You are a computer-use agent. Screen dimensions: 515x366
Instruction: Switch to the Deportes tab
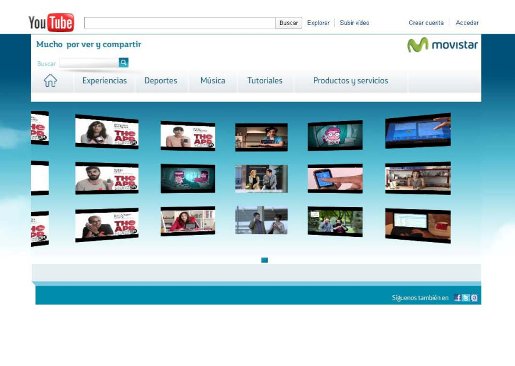point(161,81)
